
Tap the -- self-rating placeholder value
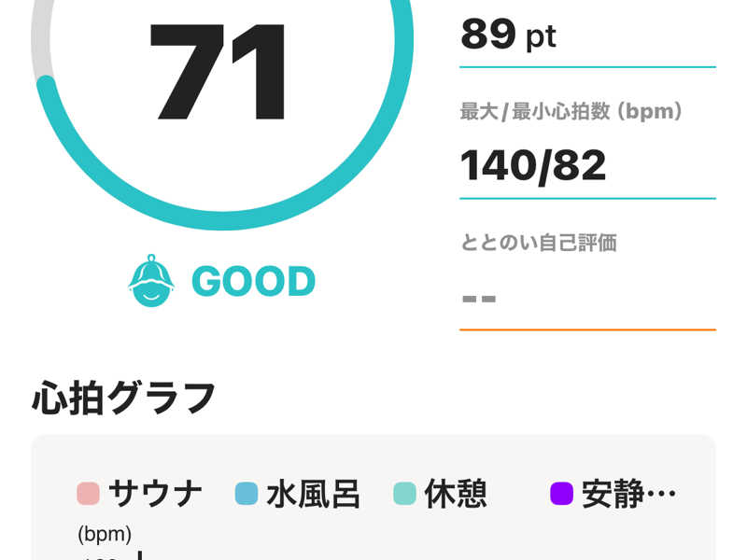(x=479, y=299)
